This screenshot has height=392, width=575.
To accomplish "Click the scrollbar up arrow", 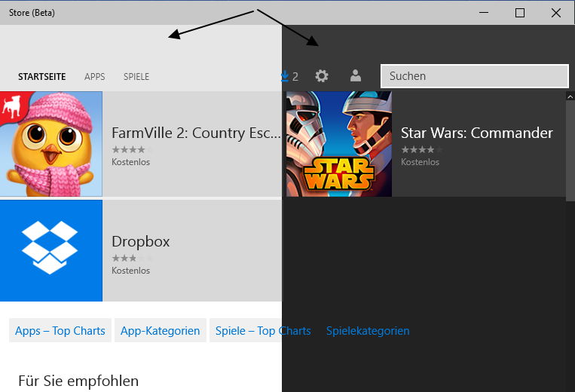I will click(x=570, y=96).
